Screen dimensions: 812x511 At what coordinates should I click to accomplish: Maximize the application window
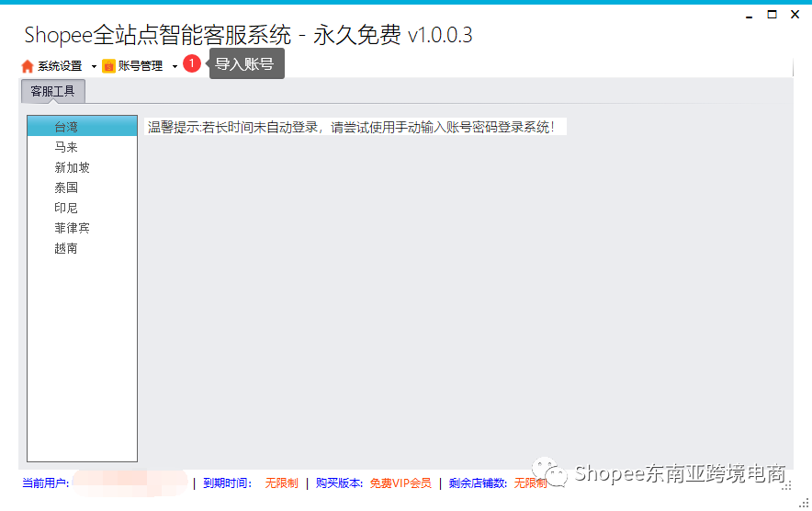pos(773,15)
